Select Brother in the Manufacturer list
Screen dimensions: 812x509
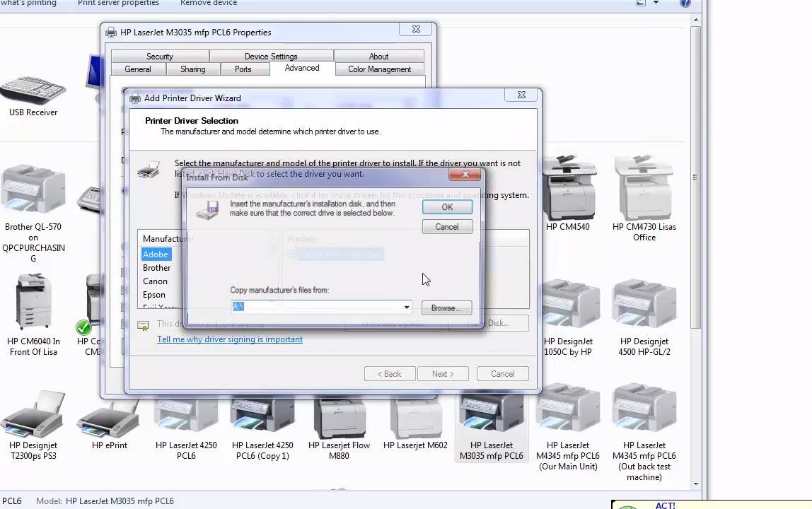pos(157,268)
